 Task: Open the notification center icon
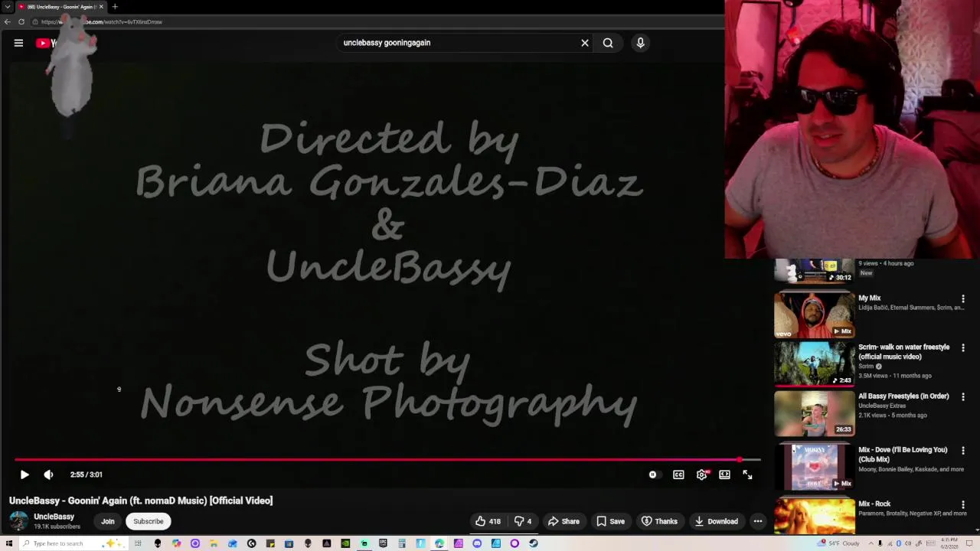(x=969, y=543)
